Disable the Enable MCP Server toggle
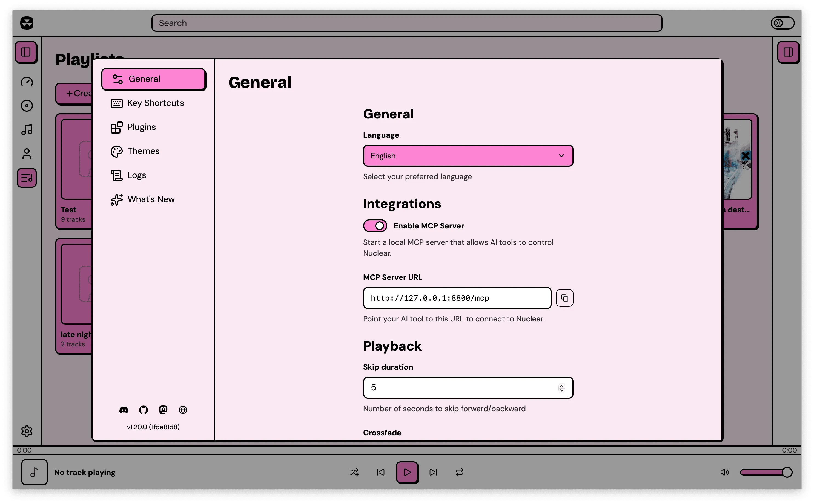 point(375,226)
